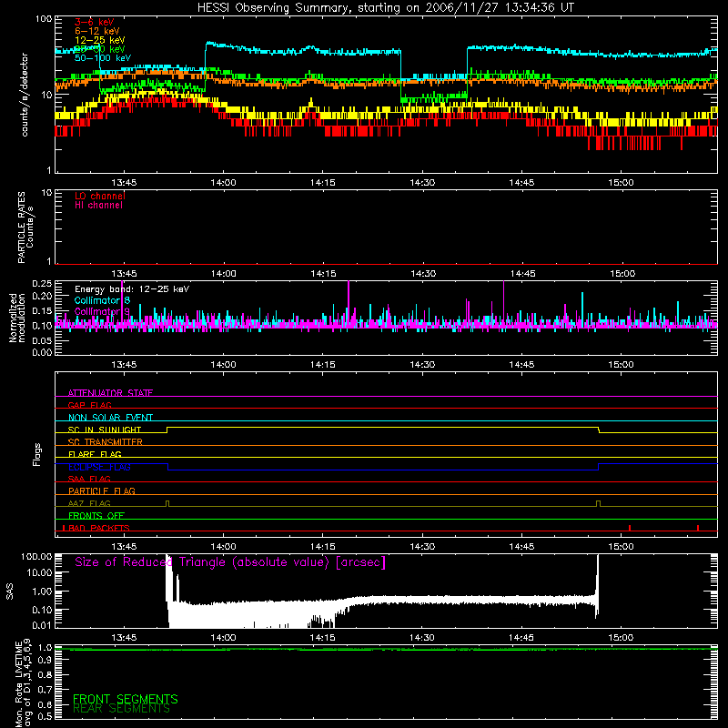Click the 0.9 tick on the livetime axis

(45, 661)
